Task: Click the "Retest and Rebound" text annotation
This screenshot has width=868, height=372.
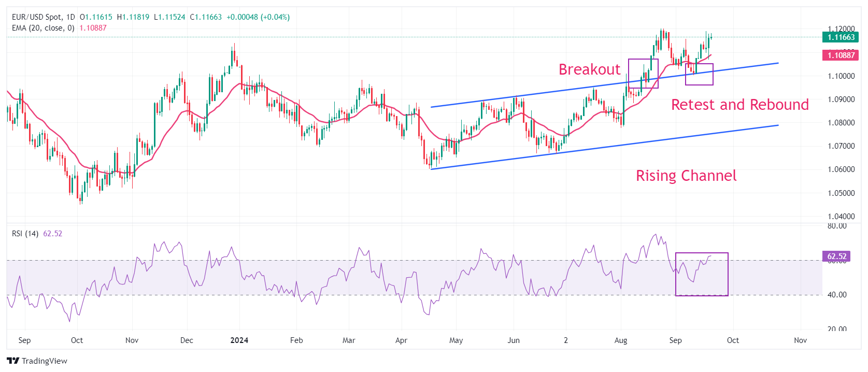Action: 739,105
